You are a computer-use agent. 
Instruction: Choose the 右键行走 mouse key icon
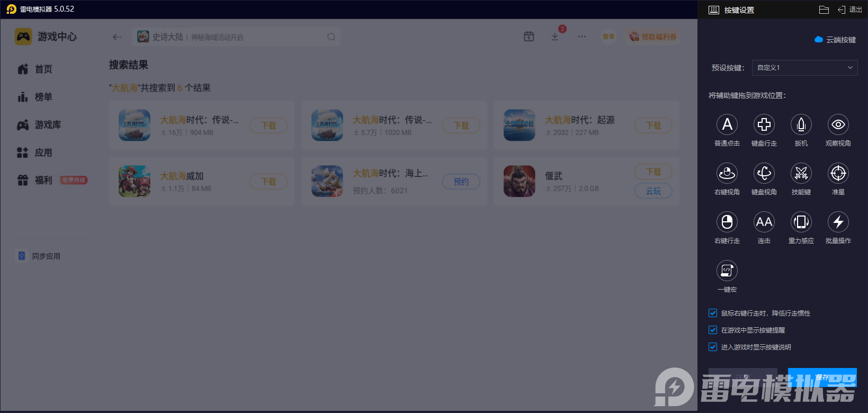(727, 222)
